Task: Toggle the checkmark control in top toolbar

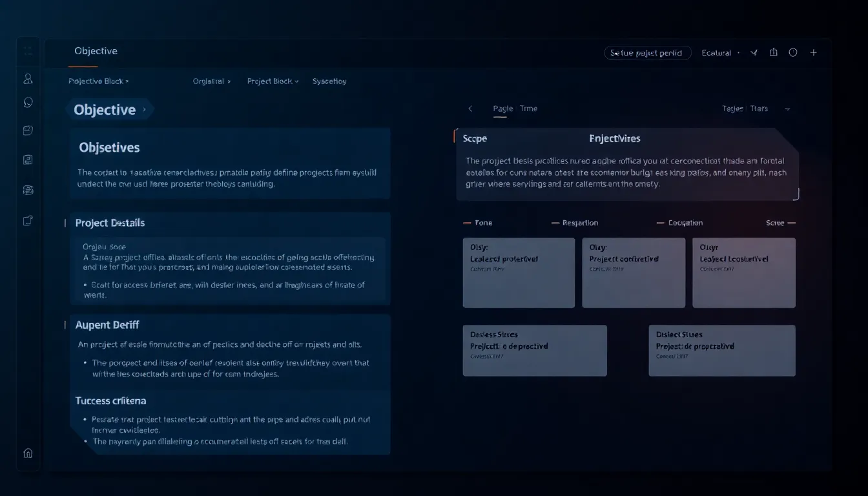Action: [x=753, y=52]
